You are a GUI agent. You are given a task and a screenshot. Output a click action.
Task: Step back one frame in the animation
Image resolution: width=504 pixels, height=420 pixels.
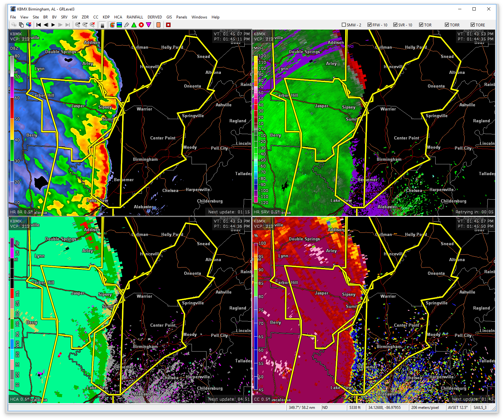click(x=46, y=25)
